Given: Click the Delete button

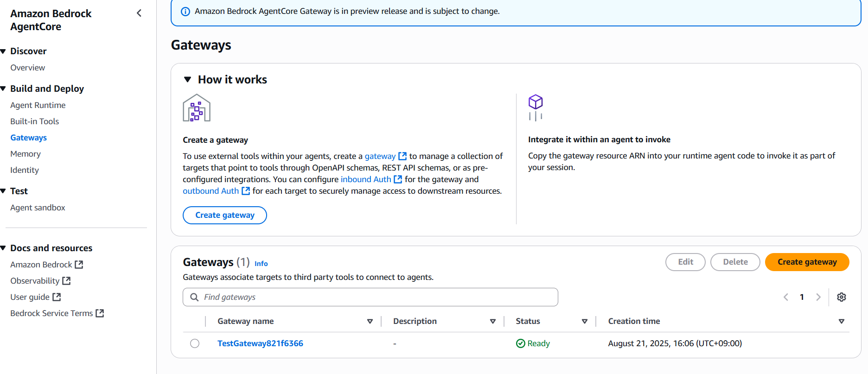Looking at the screenshot, I should [x=735, y=262].
